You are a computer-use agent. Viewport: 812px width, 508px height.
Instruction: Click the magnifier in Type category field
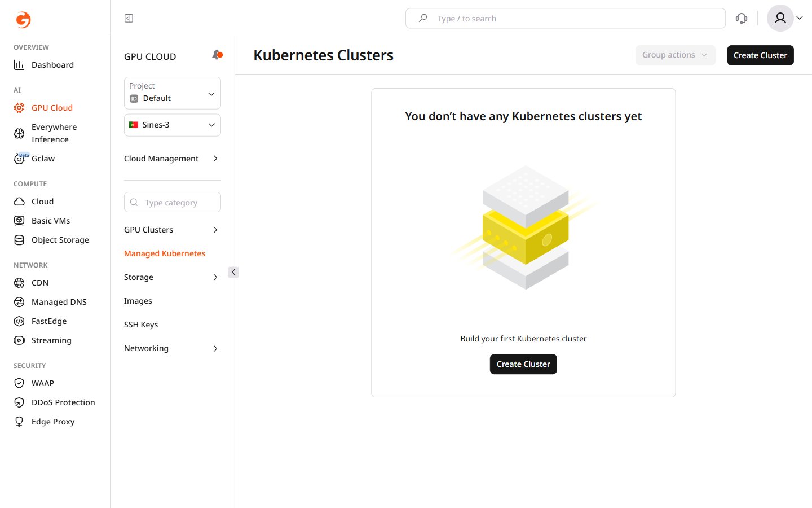134,202
